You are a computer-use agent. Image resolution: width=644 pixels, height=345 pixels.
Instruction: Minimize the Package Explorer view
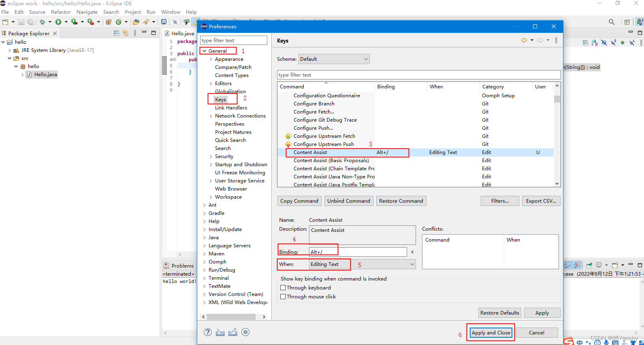click(x=144, y=32)
